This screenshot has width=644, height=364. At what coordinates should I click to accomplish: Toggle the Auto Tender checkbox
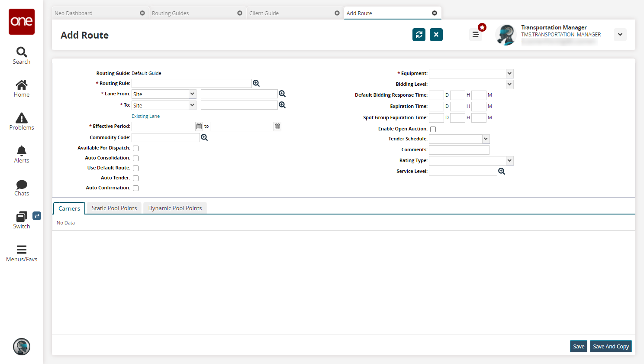135,178
